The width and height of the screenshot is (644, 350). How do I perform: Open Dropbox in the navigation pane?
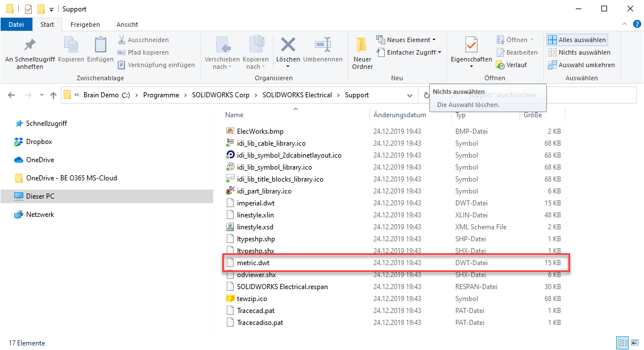(x=39, y=142)
